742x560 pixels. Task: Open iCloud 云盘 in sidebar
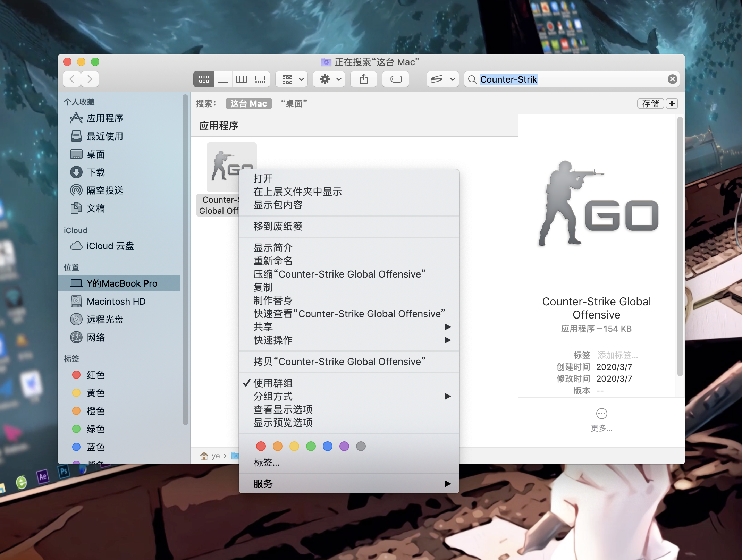pos(119,246)
